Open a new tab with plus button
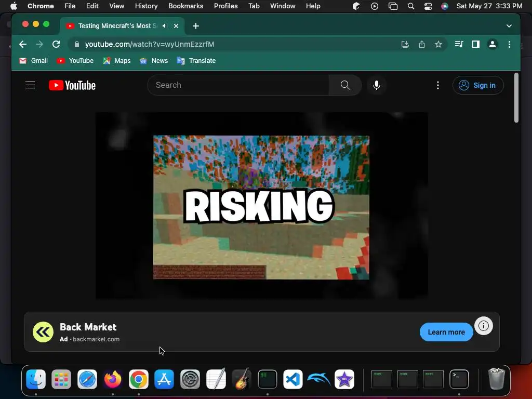This screenshot has height=399, width=532. tap(196, 26)
